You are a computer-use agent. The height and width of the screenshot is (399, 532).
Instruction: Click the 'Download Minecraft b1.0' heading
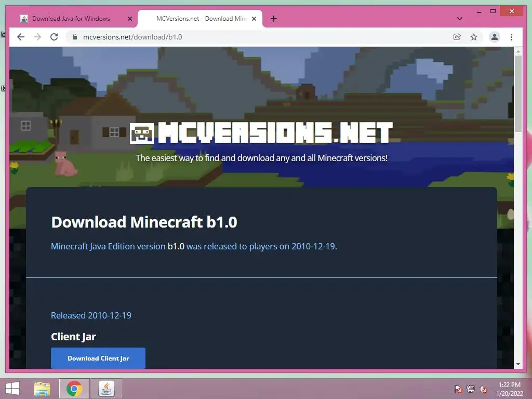pos(144,222)
